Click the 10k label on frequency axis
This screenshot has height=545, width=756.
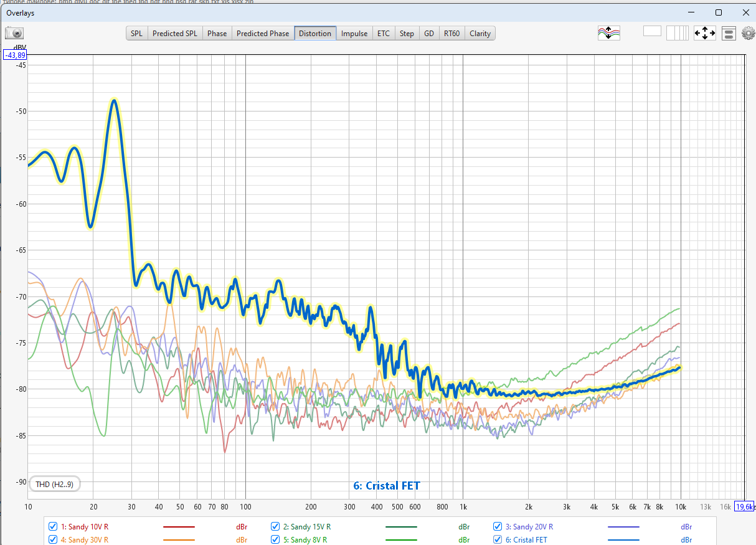point(680,507)
